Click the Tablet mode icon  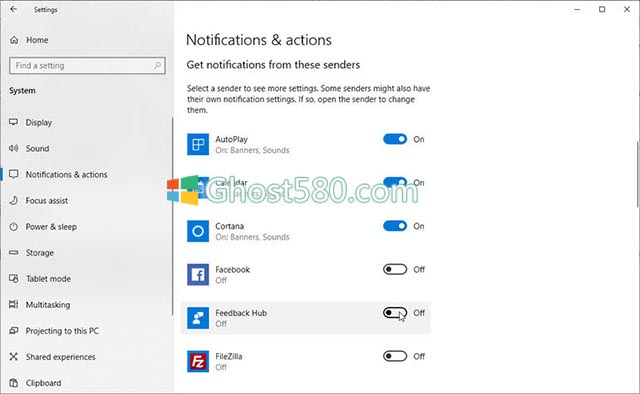[13, 279]
